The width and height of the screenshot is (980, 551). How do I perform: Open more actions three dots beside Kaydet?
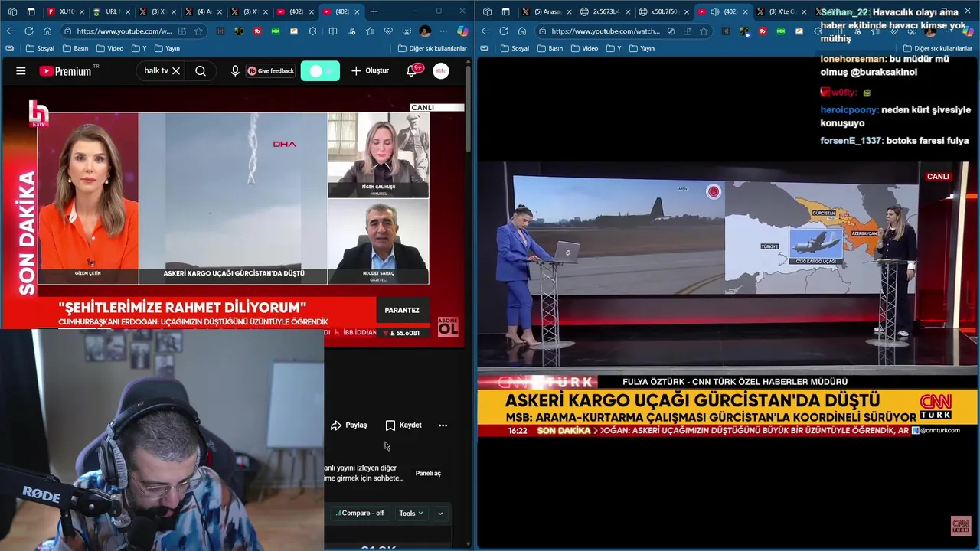[443, 425]
